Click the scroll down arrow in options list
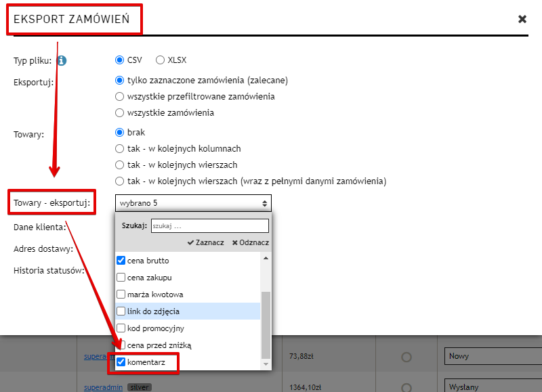 point(266,364)
